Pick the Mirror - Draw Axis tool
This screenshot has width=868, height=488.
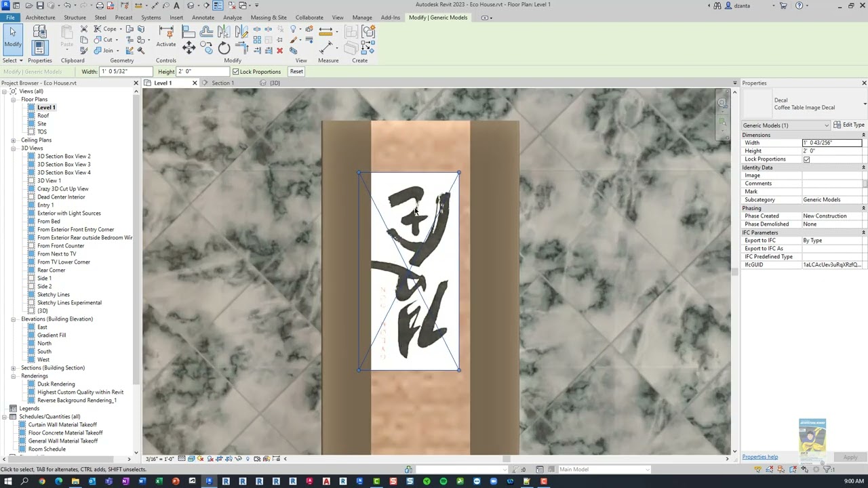click(x=241, y=31)
